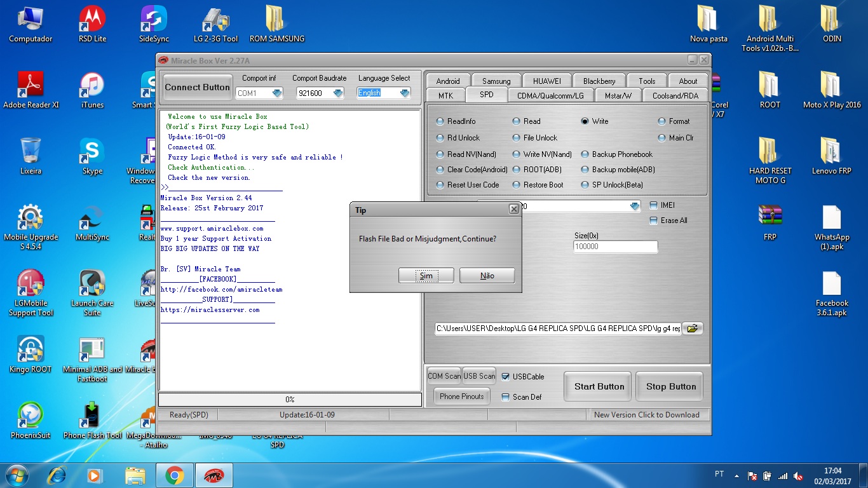The width and height of the screenshot is (868, 488).
Task: Open the Lixeira recycle bin
Action: tap(31, 156)
